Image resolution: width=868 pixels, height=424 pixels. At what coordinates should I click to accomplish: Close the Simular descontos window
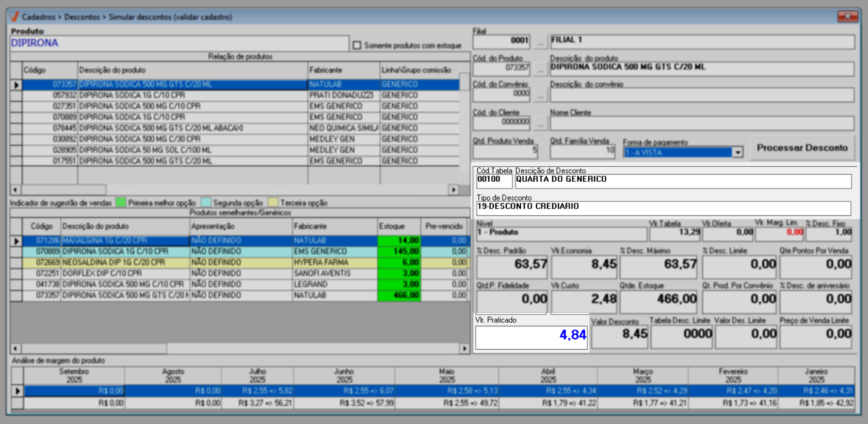click(847, 17)
